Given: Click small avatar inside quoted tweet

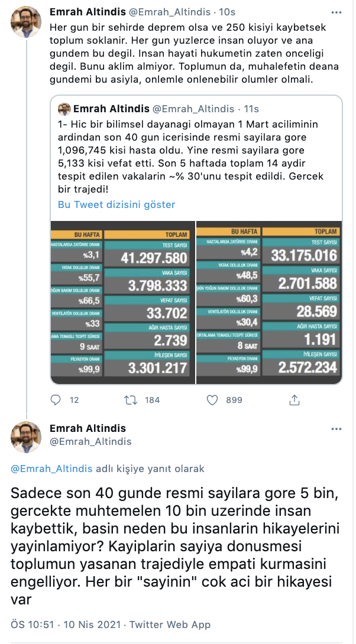Looking at the screenshot, I should click(64, 109).
